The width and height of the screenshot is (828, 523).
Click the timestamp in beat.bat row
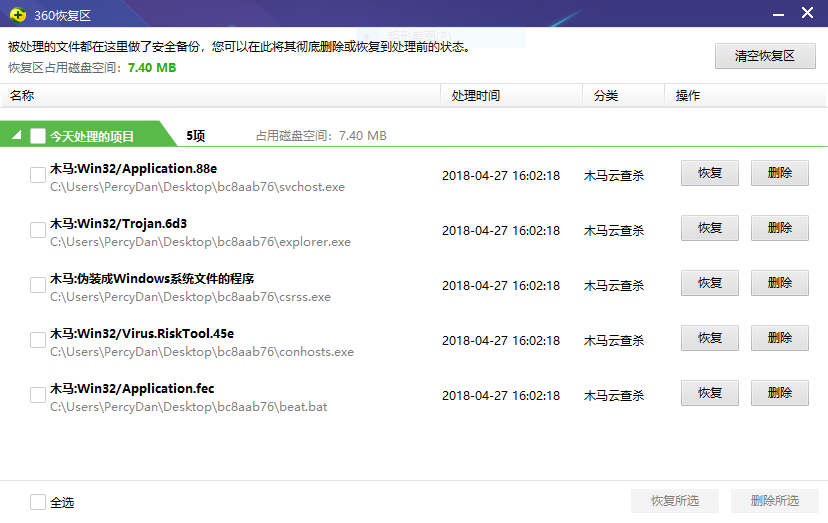tap(501, 395)
